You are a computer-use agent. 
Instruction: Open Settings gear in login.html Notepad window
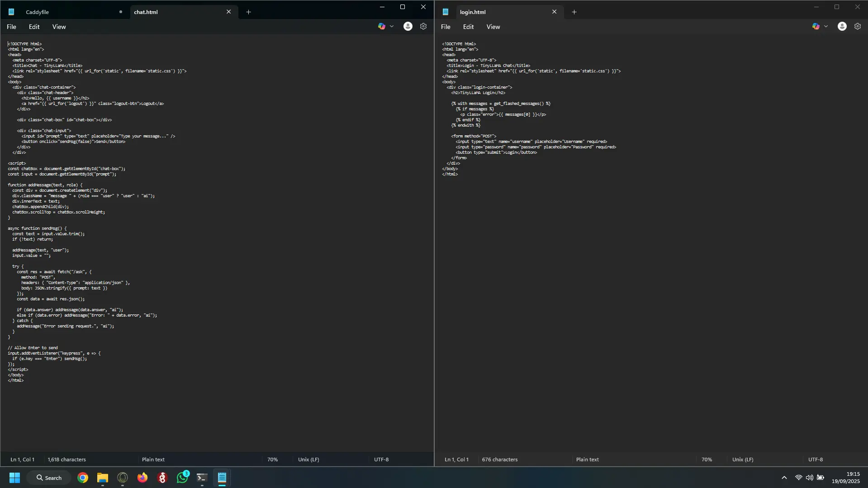click(x=858, y=26)
